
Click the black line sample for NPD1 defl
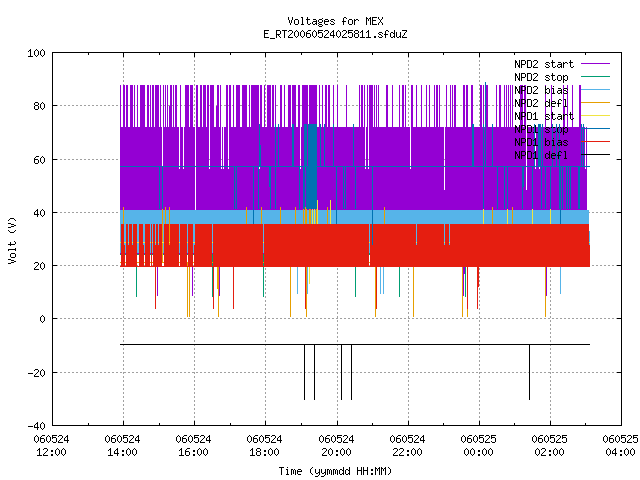click(x=596, y=155)
